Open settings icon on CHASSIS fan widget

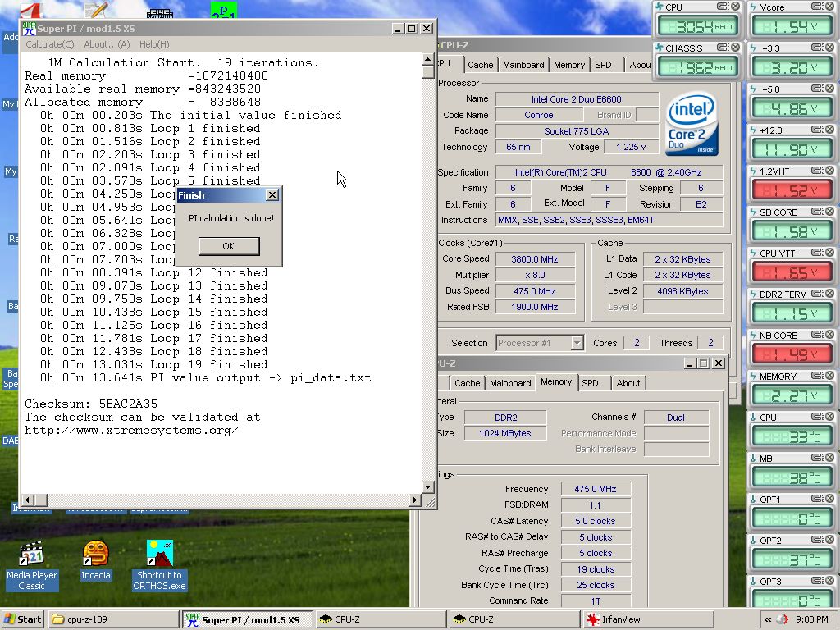pos(723,48)
